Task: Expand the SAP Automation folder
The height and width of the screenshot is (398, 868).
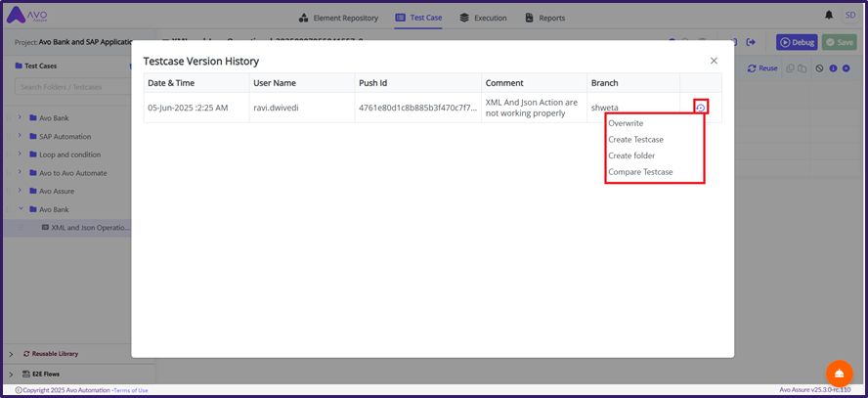Action: (20, 136)
